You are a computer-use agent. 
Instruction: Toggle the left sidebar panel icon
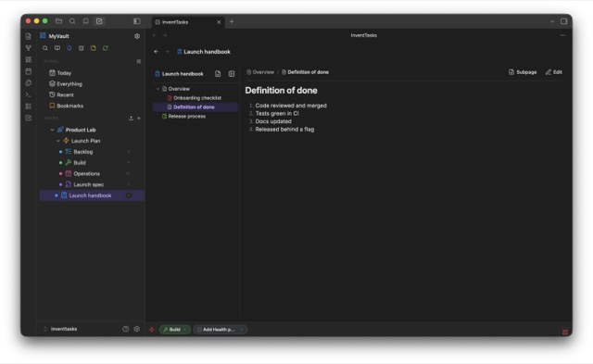tap(137, 21)
